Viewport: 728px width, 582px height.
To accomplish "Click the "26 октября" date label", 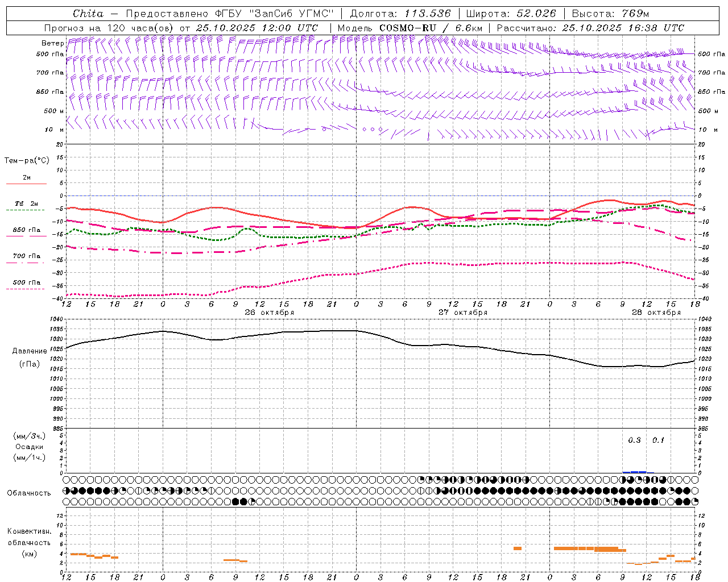I will click(x=269, y=313).
